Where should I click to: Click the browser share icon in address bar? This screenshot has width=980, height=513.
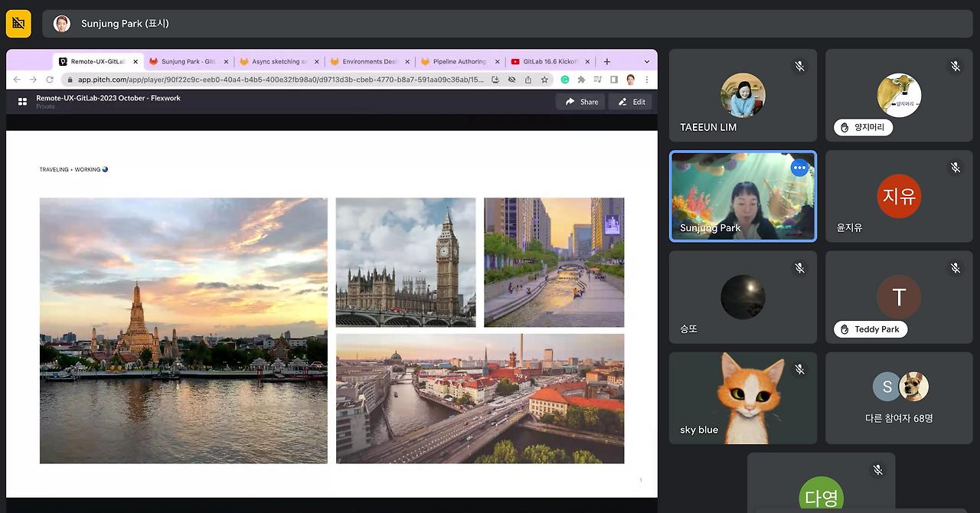(x=528, y=80)
